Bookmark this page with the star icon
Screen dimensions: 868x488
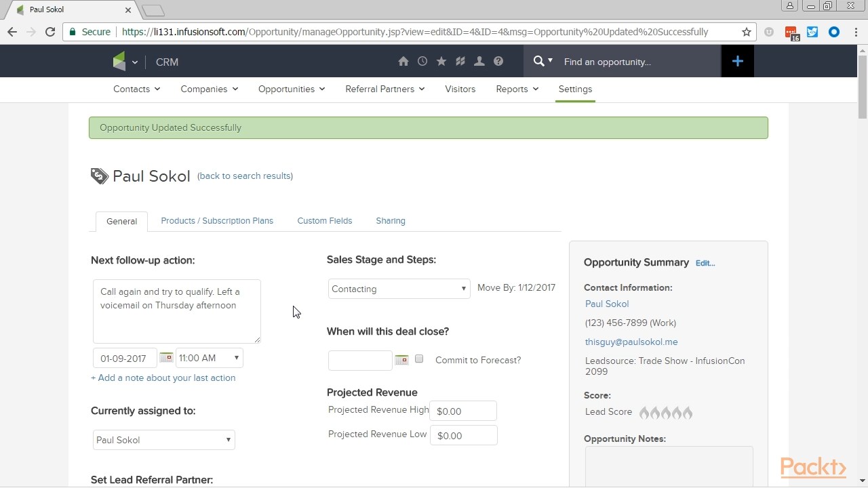point(747,32)
